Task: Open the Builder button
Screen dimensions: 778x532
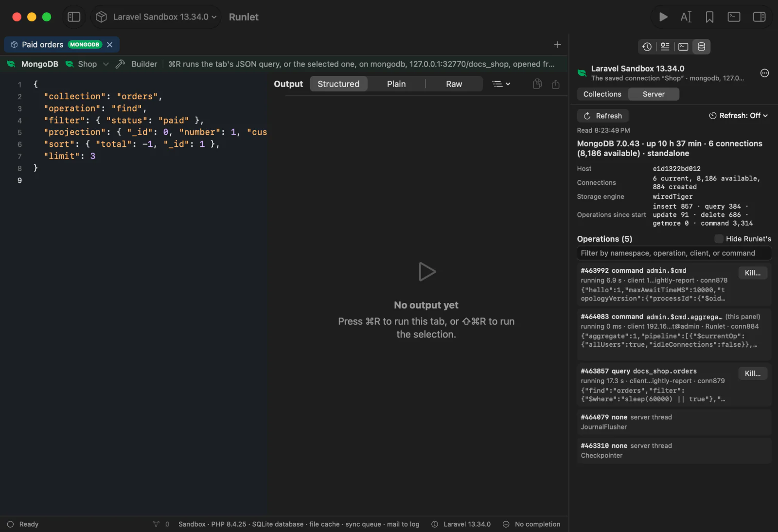Action: [137, 64]
